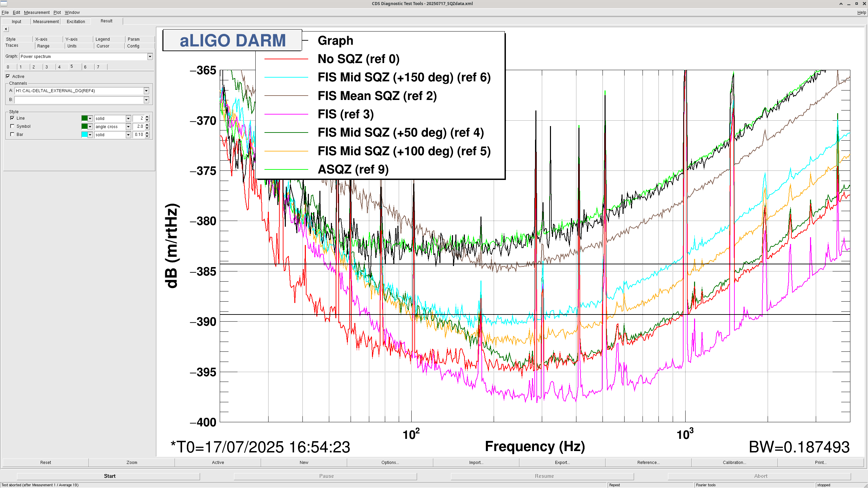This screenshot has width=868, height=488.
Task: Click the New plot button
Action: tap(304, 463)
